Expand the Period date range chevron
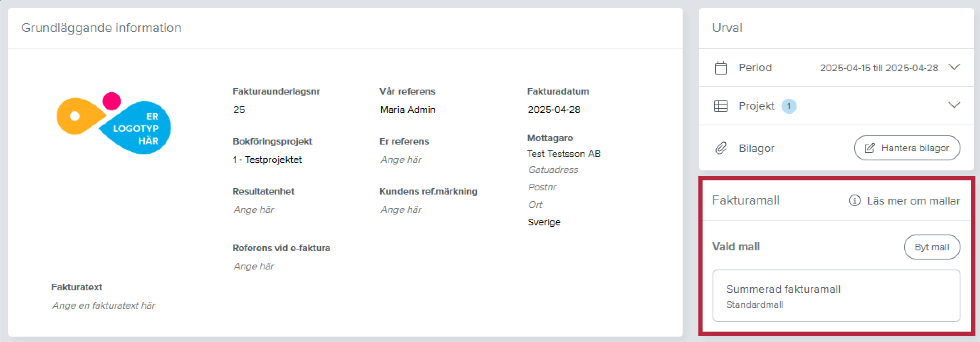 click(x=954, y=67)
